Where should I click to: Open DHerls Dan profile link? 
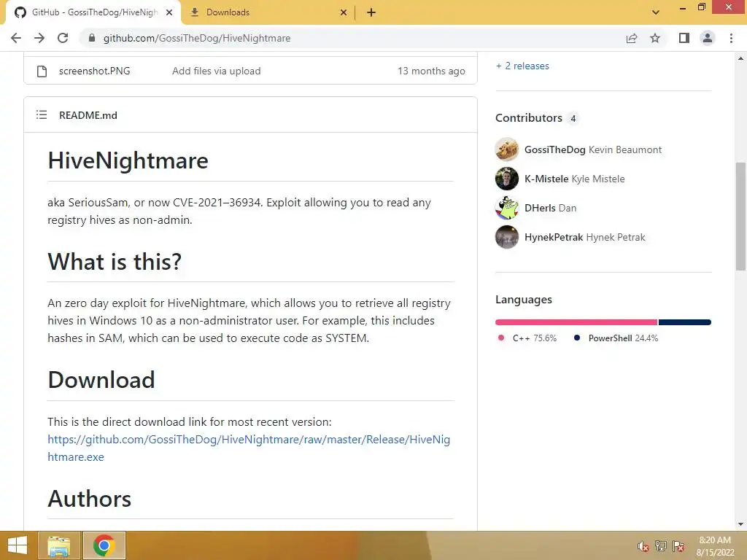(x=550, y=208)
